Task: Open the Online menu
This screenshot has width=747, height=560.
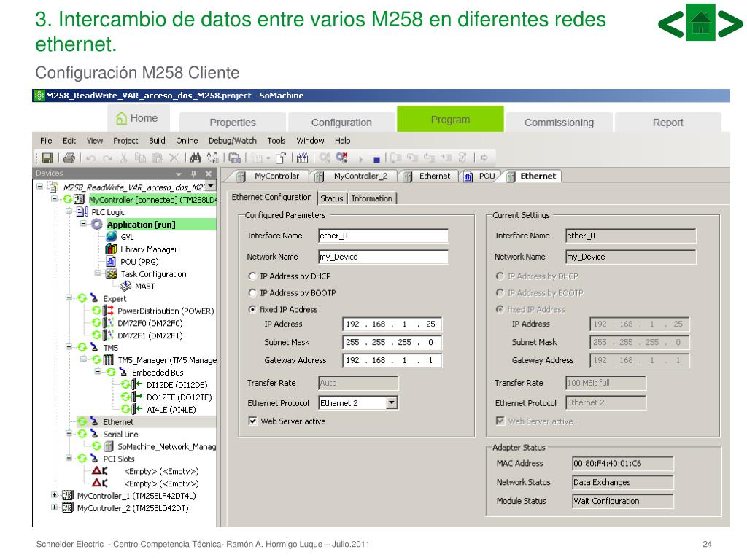Action: pyautogui.click(x=187, y=141)
